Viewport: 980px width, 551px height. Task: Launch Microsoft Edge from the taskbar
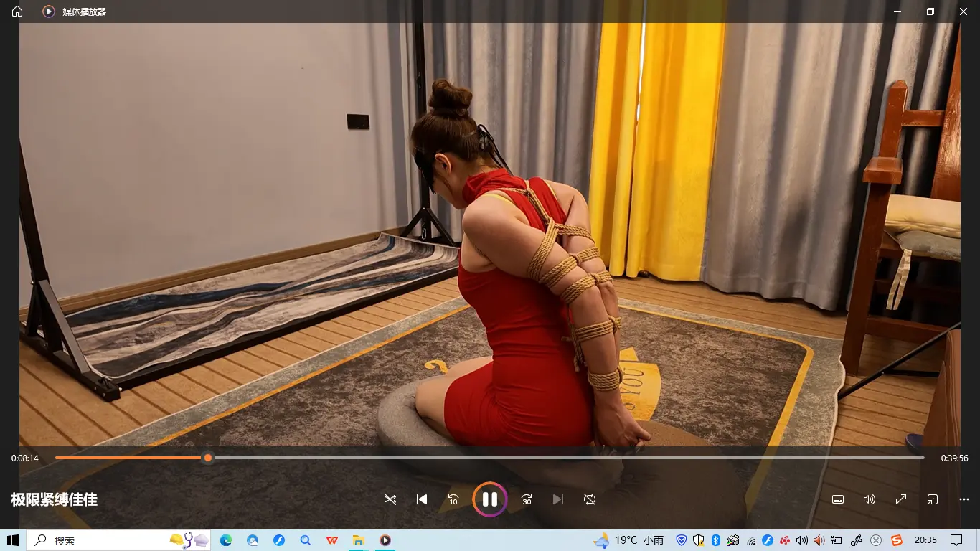226,540
